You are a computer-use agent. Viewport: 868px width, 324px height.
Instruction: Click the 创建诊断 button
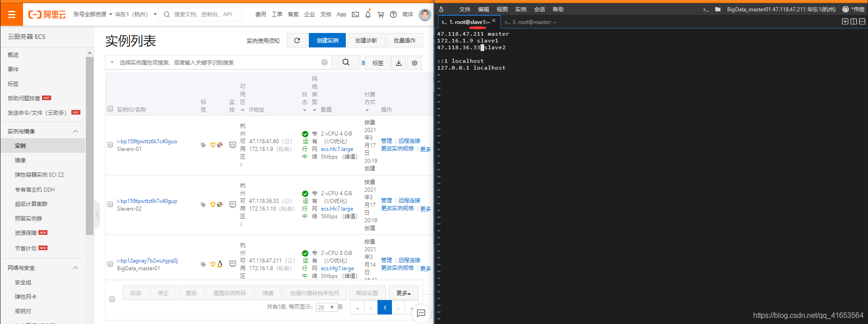tap(366, 40)
